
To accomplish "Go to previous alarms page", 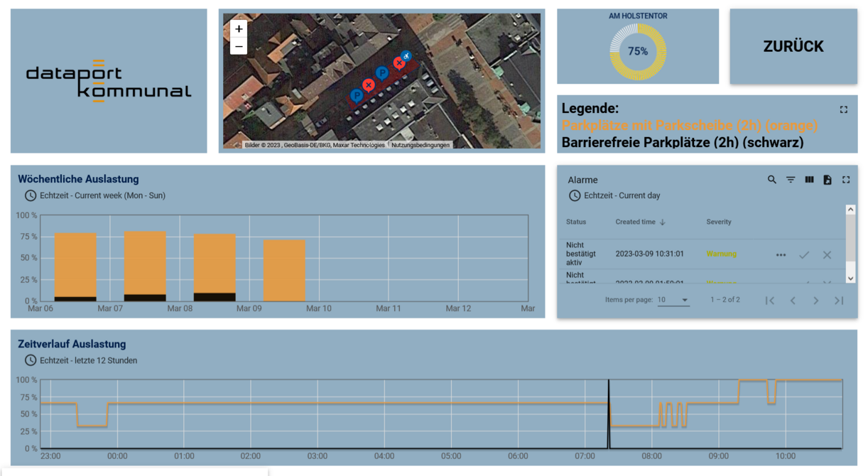I will coord(793,301).
